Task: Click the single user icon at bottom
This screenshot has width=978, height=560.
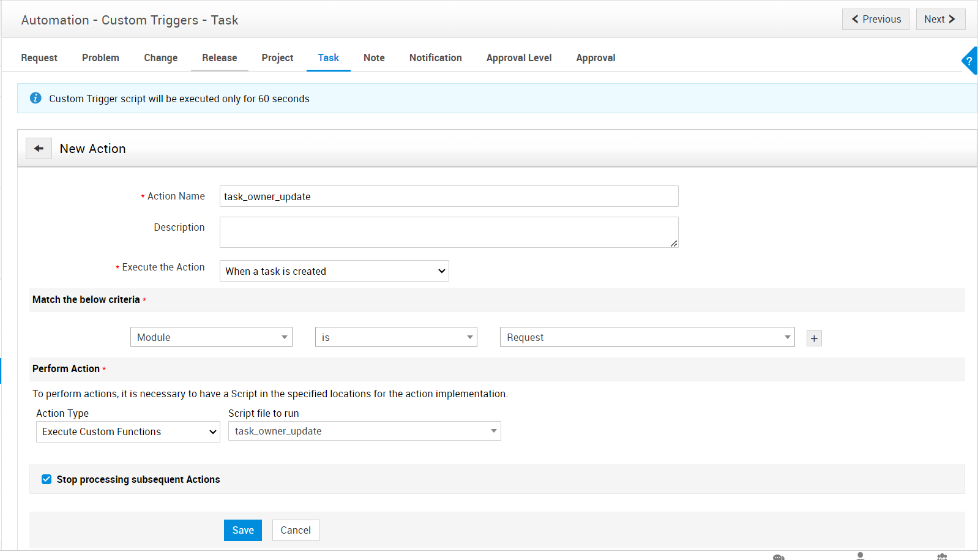Action: (860, 556)
